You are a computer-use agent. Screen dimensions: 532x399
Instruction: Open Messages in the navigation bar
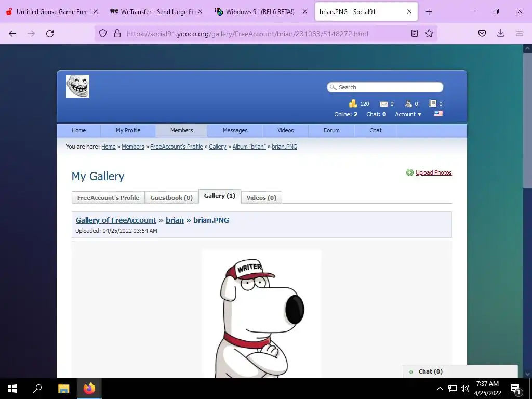(235, 130)
